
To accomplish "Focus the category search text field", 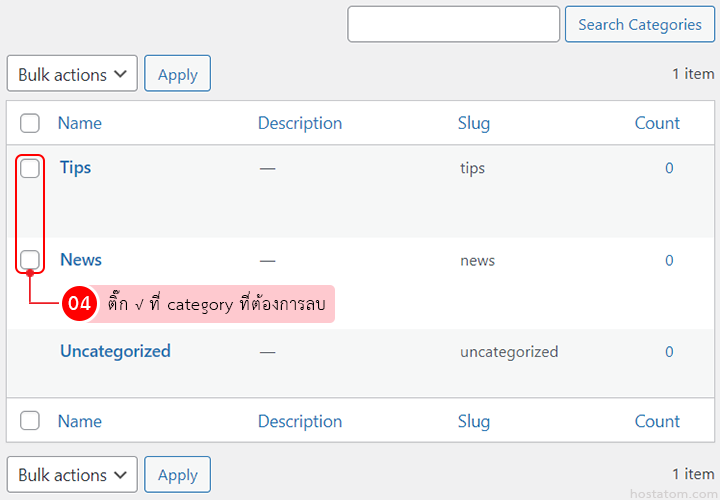I will pyautogui.click(x=453, y=24).
